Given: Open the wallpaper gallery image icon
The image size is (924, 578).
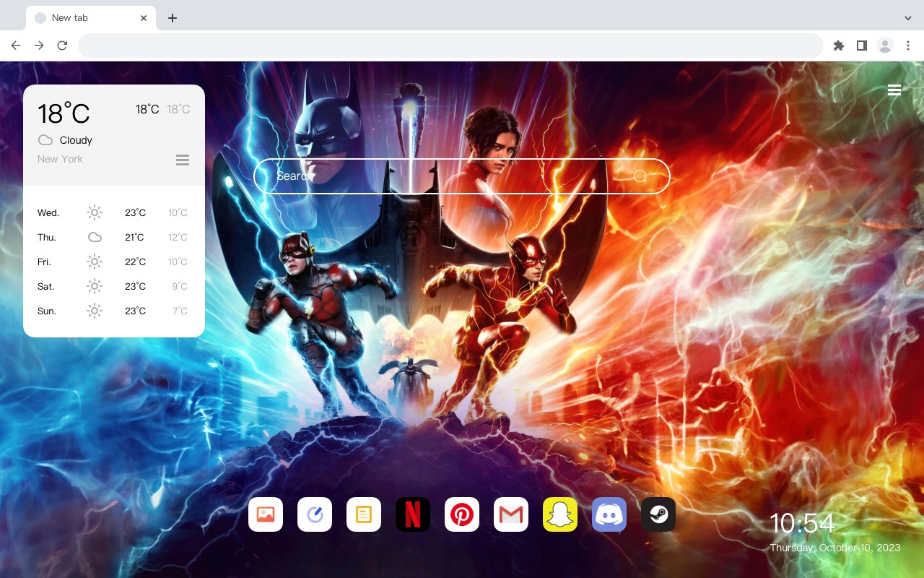Looking at the screenshot, I should tap(266, 514).
